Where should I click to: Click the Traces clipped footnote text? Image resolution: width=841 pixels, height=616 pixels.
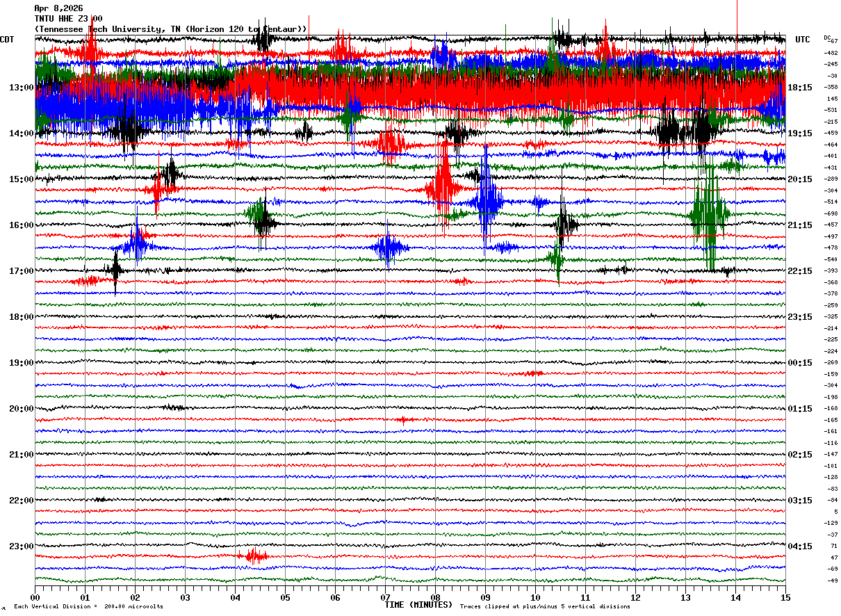(x=545, y=607)
